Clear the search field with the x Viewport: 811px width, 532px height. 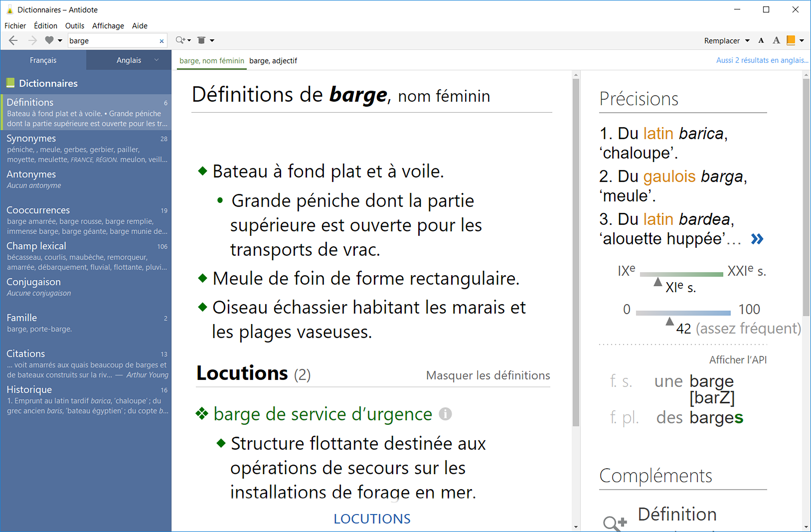(161, 41)
